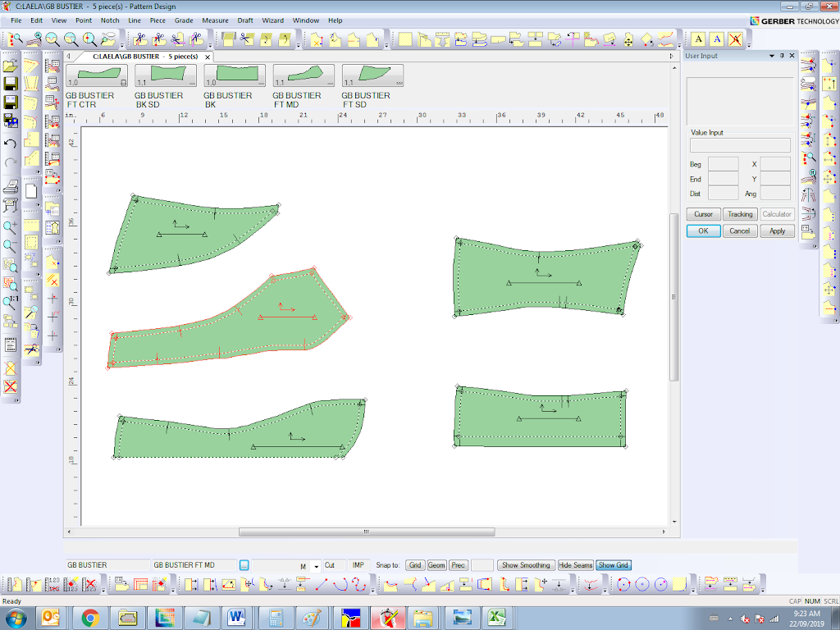Toggle the pin on User Input panel
The height and width of the screenshot is (630, 840).
(x=782, y=56)
